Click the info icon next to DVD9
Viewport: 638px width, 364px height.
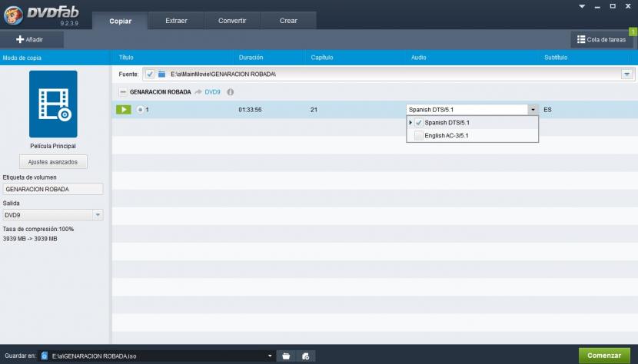(230, 92)
